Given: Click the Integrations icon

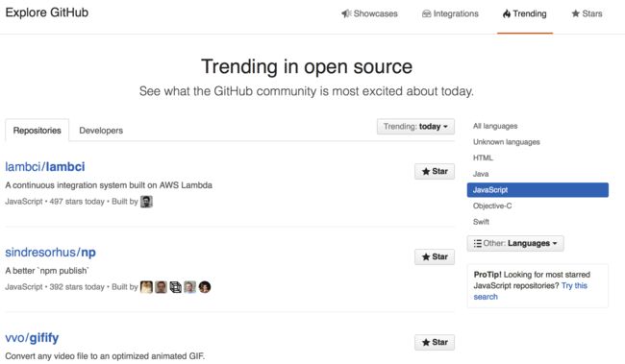Looking at the screenshot, I should click(426, 14).
